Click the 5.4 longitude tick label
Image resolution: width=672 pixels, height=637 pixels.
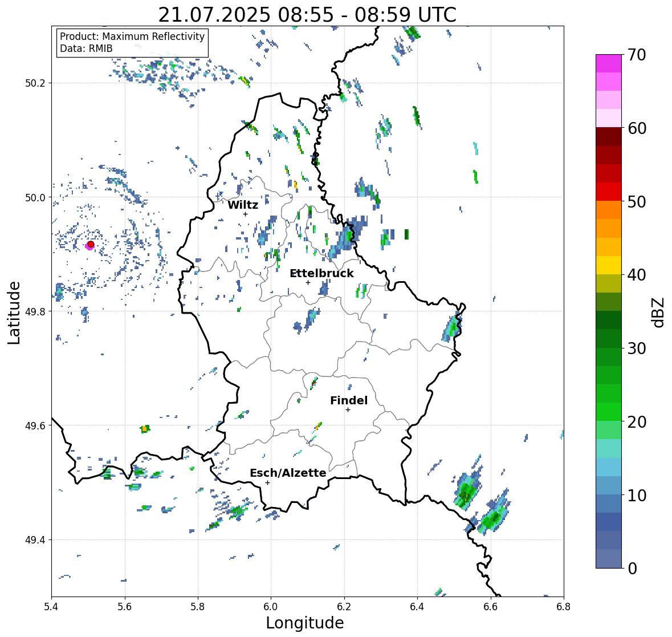click(x=51, y=606)
